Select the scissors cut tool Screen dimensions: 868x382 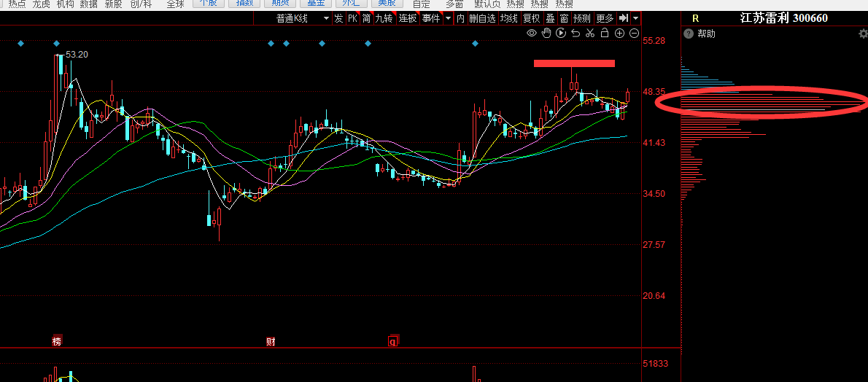coord(590,34)
